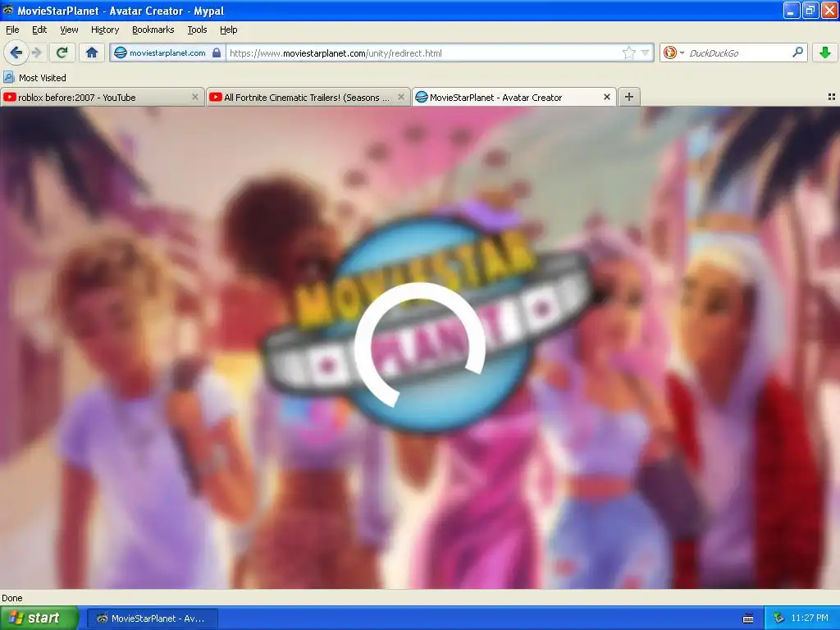
Task: Open the View menu
Action: click(x=69, y=30)
